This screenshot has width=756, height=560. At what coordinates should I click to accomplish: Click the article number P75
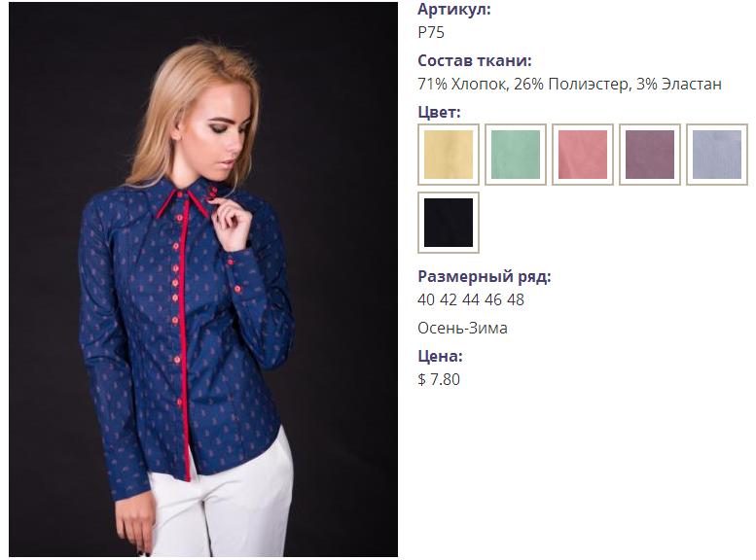click(431, 32)
